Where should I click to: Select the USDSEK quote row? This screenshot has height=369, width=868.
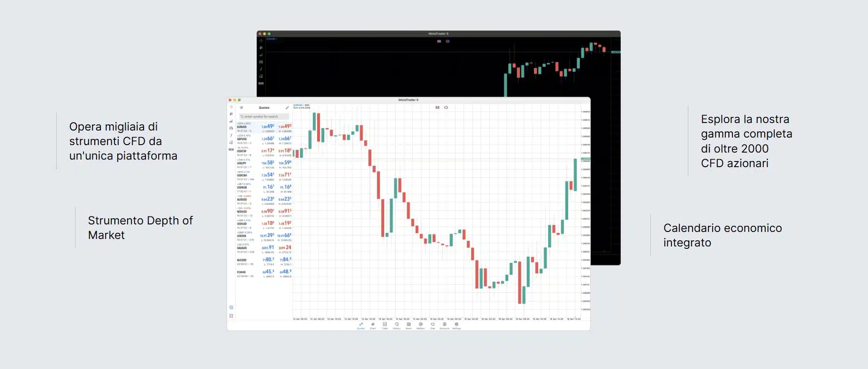click(264, 237)
